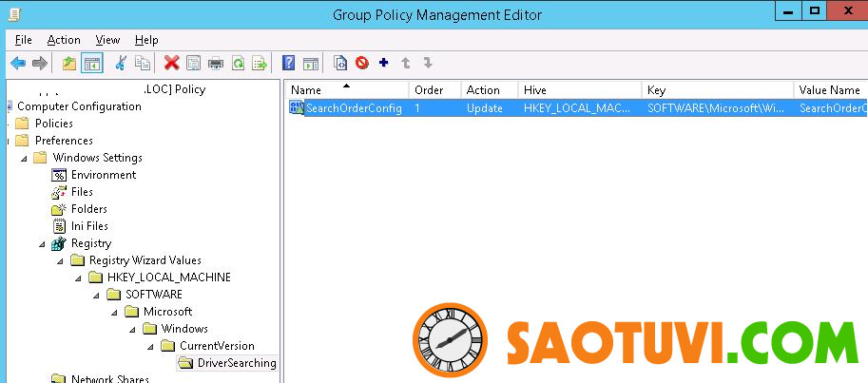Sort by the Action column header
The image size is (868, 383).
[x=490, y=89]
